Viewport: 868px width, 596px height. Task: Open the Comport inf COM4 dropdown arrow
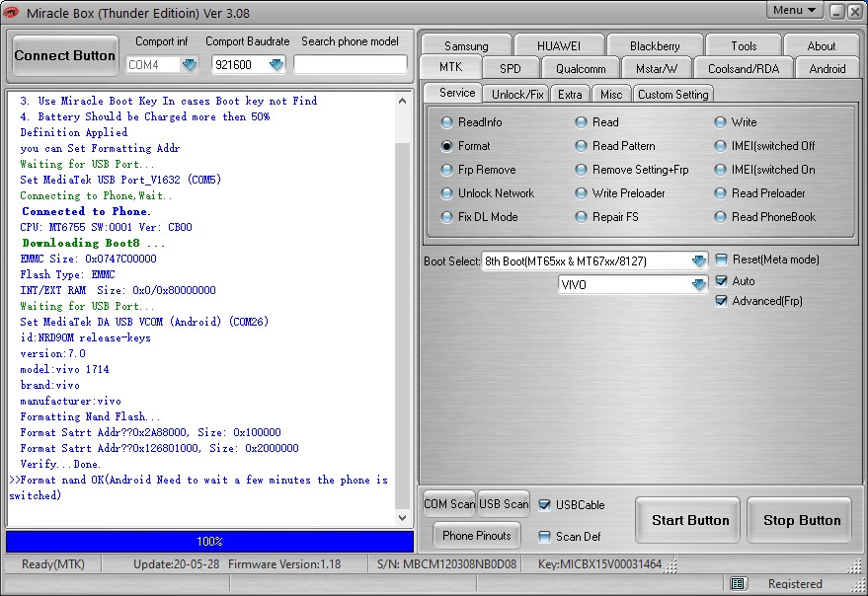pos(190,65)
